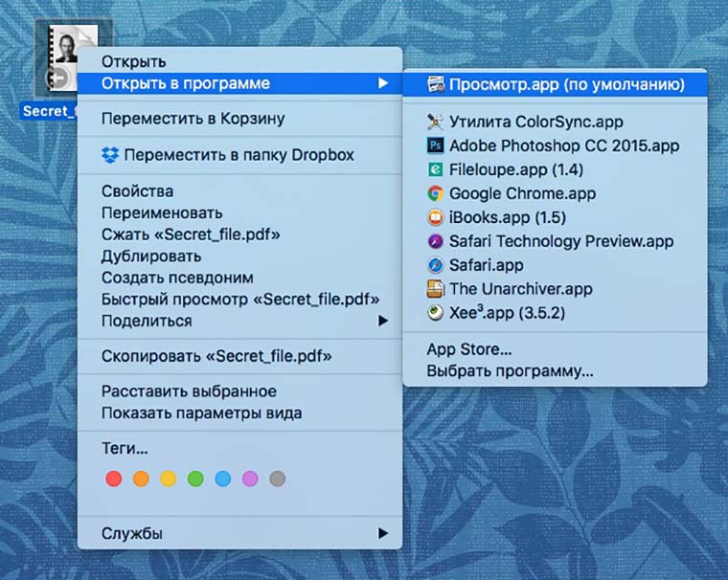Expand submenu arrow beside Открыть в программе
This screenshot has height=580, width=728.
tap(383, 83)
